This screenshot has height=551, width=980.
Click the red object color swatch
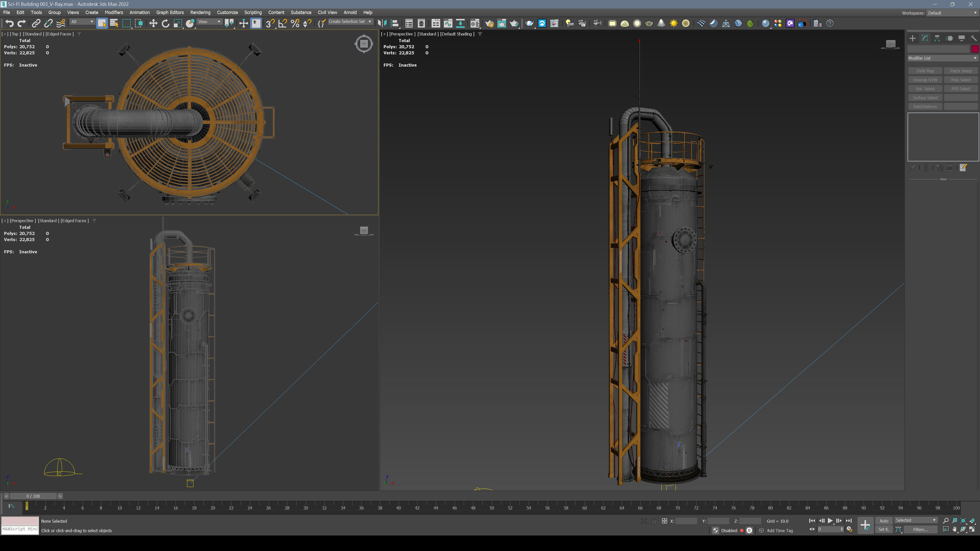click(975, 49)
